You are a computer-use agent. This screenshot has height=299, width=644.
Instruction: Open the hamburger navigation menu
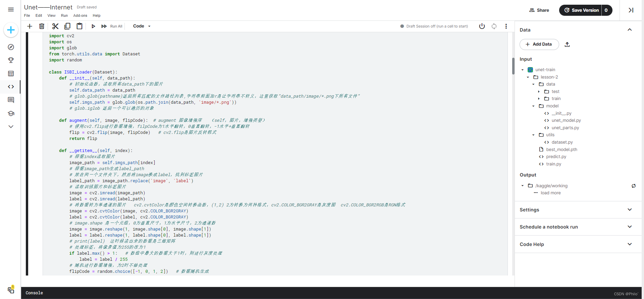click(11, 9)
